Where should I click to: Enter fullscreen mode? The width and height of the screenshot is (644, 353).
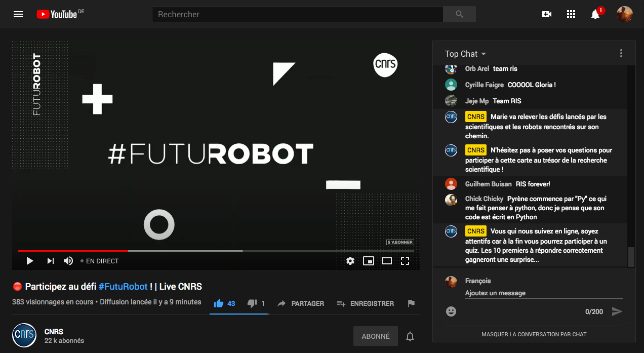tap(405, 261)
